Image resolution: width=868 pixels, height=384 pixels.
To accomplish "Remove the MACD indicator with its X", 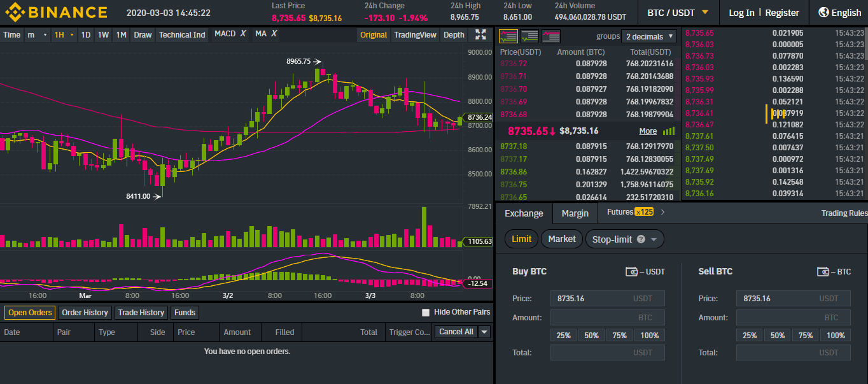I will 243,34.
